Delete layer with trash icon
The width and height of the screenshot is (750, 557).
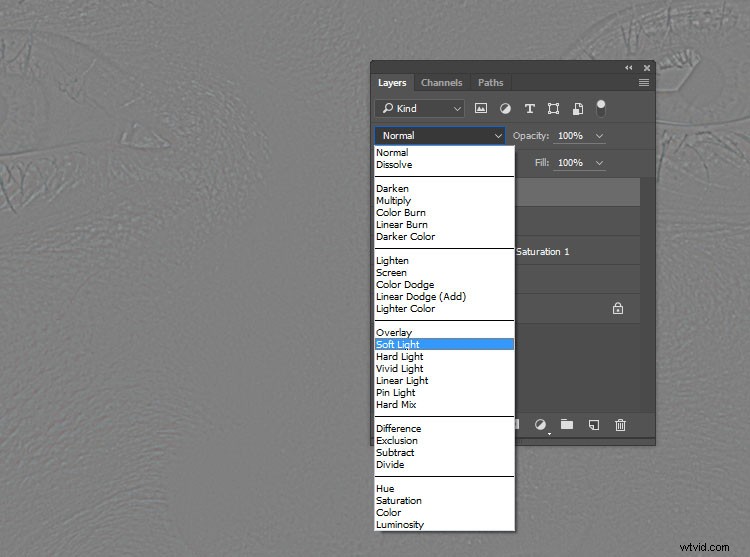coord(620,425)
